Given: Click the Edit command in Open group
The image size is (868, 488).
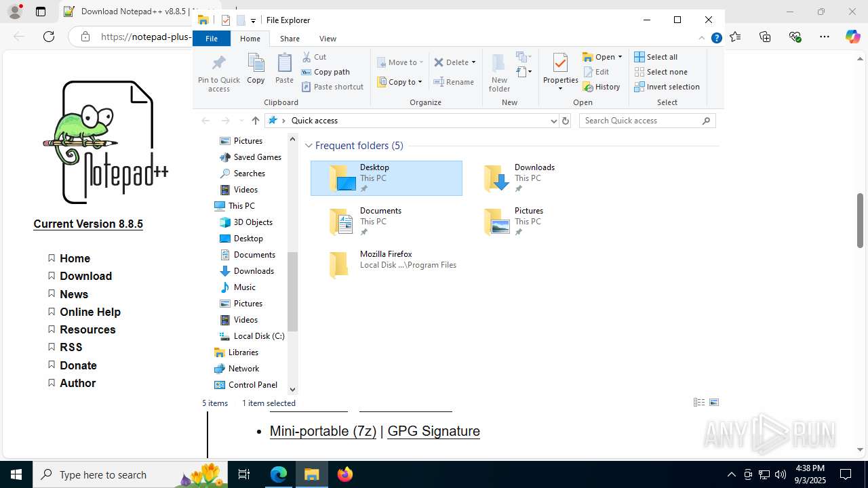Looking at the screenshot, I should tap(596, 72).
